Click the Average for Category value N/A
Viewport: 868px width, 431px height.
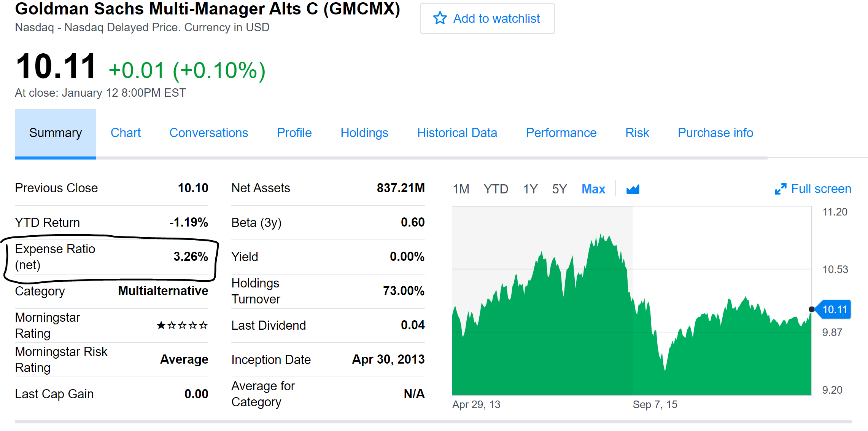tap(414, 394)
